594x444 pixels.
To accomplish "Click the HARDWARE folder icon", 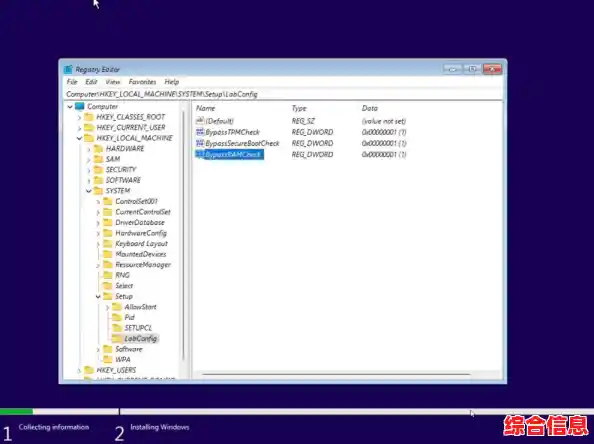I will click(98, 149).
